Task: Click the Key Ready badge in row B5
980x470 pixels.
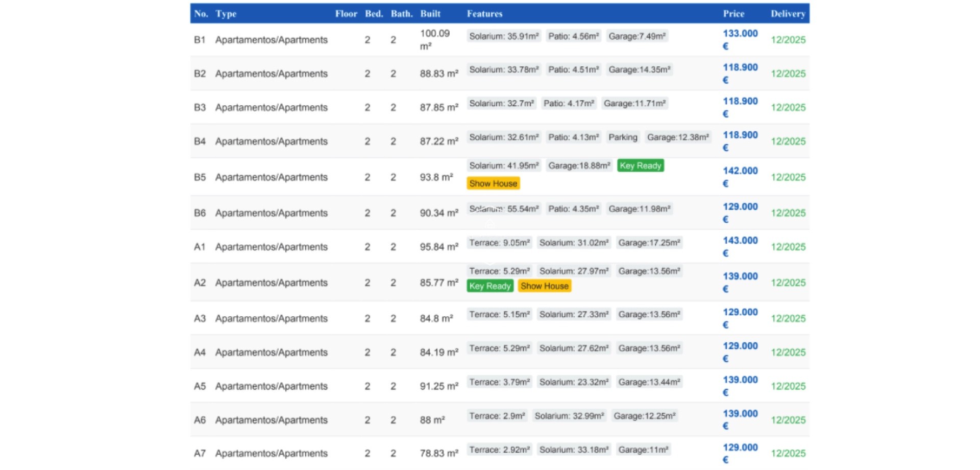Action: 640,166
